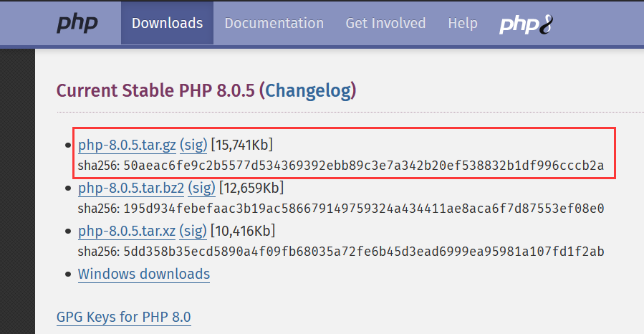Click the 15,741Kb file size text
Screen dimensions: 644x334
coord(242,145)
